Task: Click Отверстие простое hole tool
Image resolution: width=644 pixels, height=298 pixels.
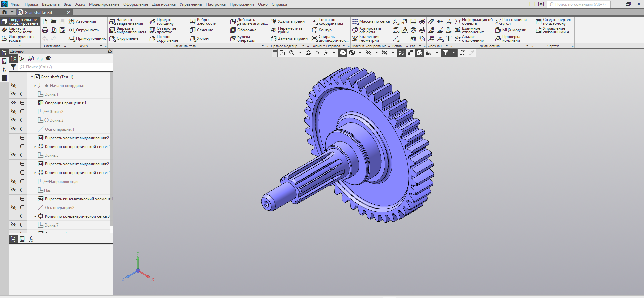Action: pyautogui.click(x=163, y=30)
